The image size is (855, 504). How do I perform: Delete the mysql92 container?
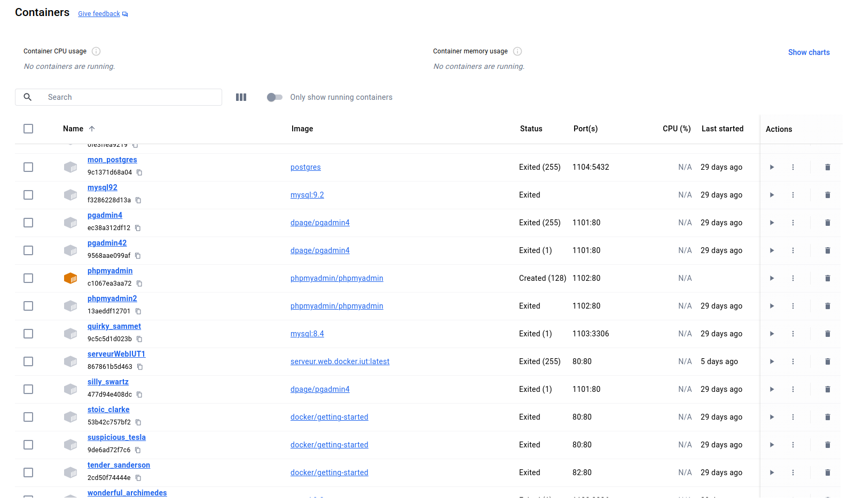coord(827,195)
